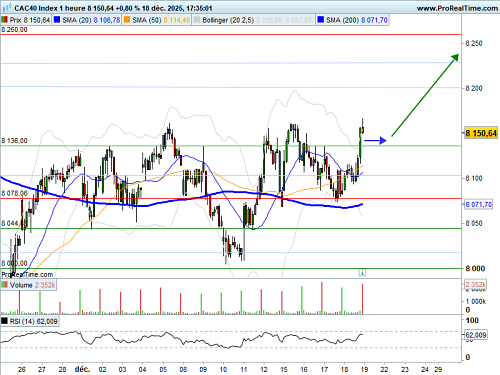Click the 23 date label on the time axis
The image size is (500, 375).
pyautogui.click(x=405, y=369)
